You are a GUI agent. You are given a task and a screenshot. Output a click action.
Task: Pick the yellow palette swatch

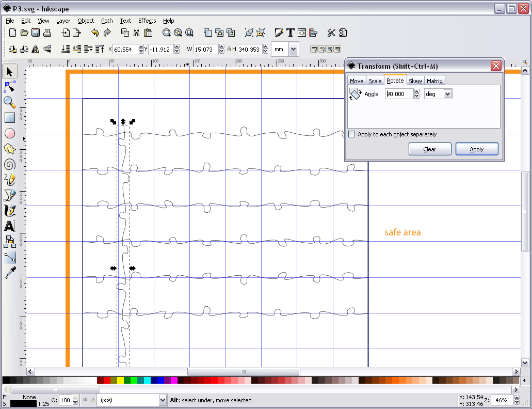click(x=120, y=380)
